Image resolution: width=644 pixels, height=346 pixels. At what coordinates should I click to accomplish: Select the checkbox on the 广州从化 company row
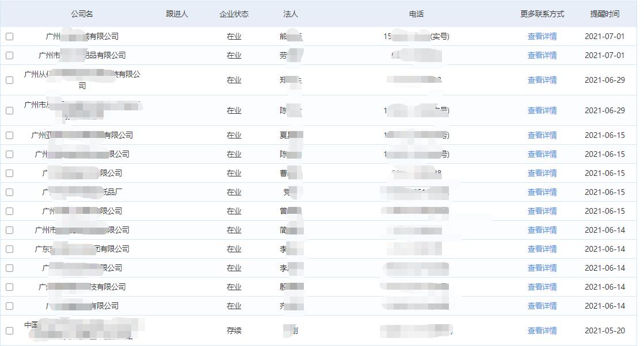click(x=9, y=80)
